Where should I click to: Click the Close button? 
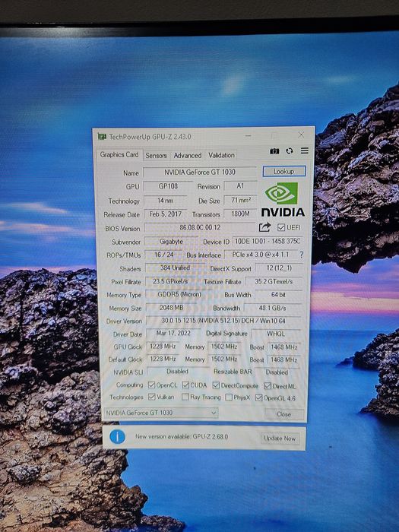(x=284, y=414)
